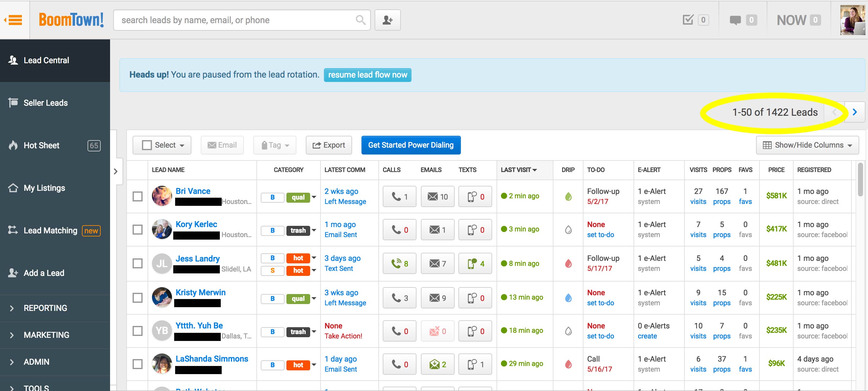Open the user profile photo in header
The width and height of the screenshot is (868, 391).
(x=852, y=20)
